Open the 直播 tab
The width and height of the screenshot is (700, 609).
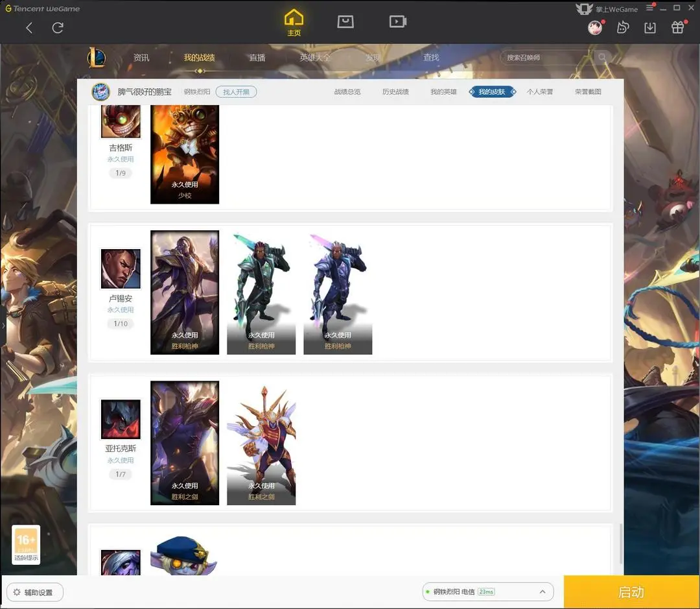257,58
